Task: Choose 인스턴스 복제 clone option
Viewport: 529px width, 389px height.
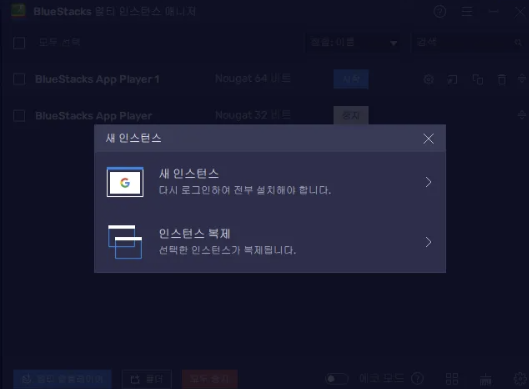Action: click(x=270, y=242)
